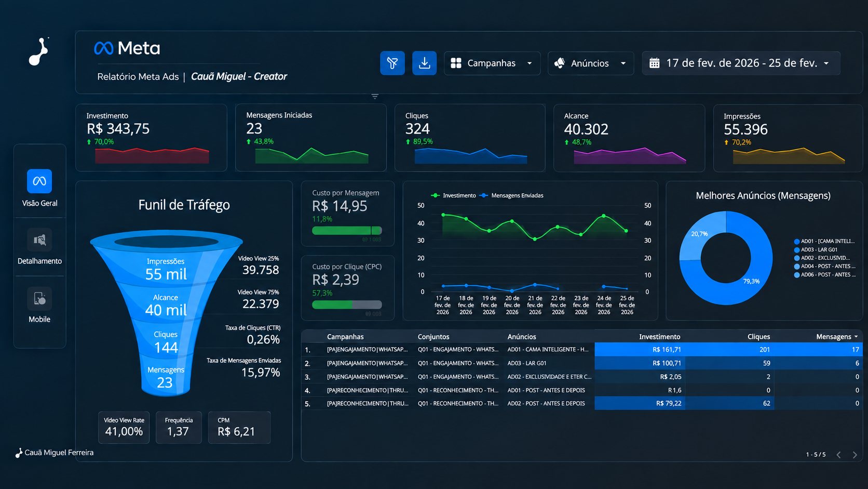The width and height of the screenshot is (868, 489).
Task: Click the R$ 79,22 investment cell
Action: [x=640, y=403]
